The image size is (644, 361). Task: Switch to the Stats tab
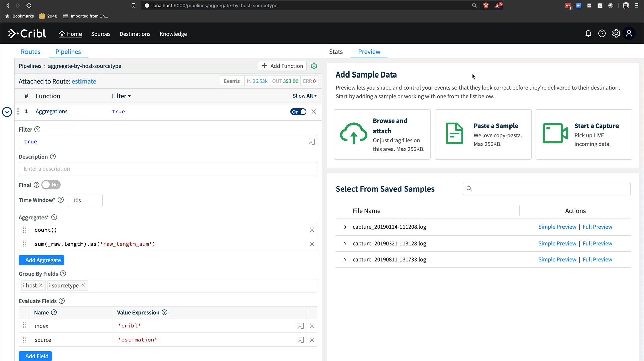click(x=336, y=52)
